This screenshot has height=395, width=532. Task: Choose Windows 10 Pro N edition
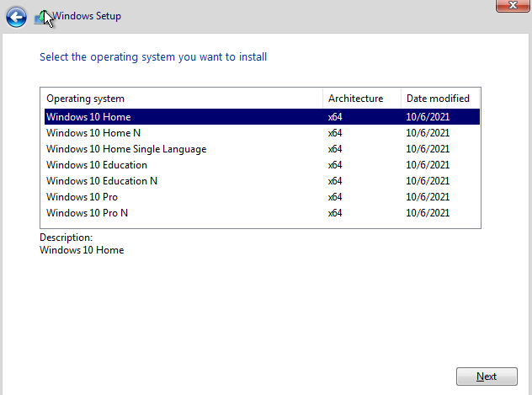tap(262, 213)
